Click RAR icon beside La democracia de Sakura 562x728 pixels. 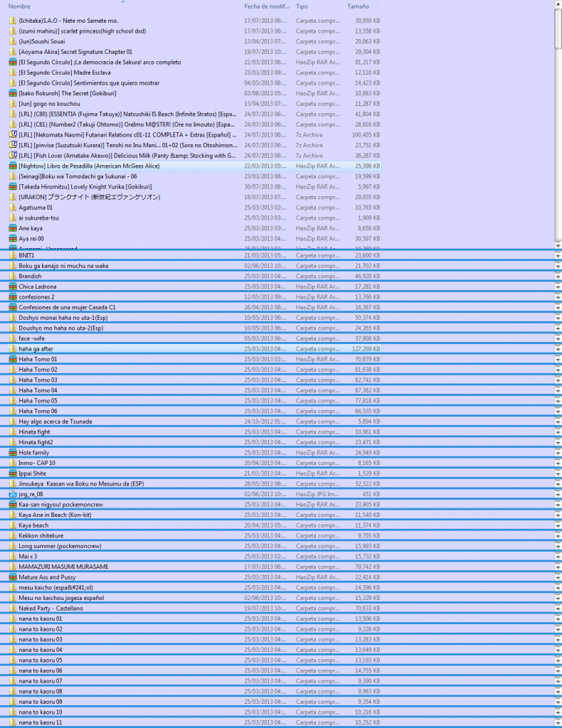[13, 63]
